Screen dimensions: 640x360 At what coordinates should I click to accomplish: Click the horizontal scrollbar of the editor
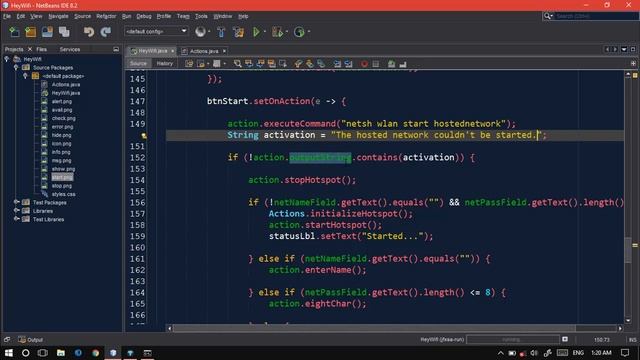374,328
